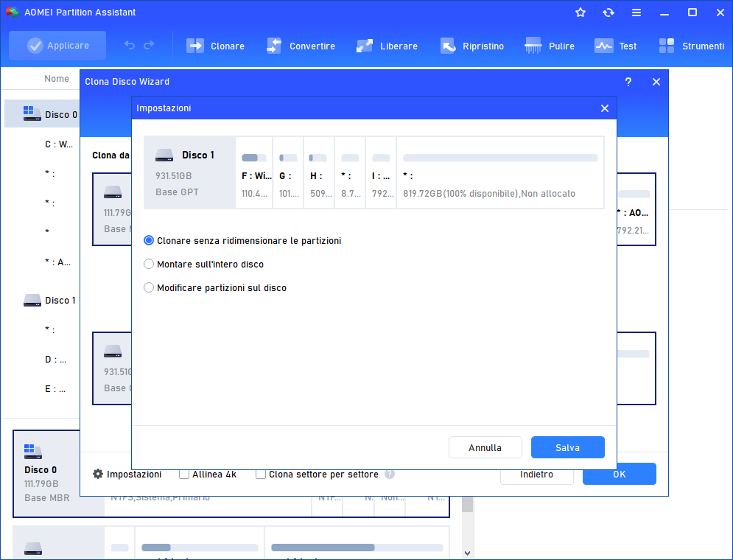This screenshot has width=733, height=560.
Task: Open Impostazioni gear link in the wizard
Action: 127,474
